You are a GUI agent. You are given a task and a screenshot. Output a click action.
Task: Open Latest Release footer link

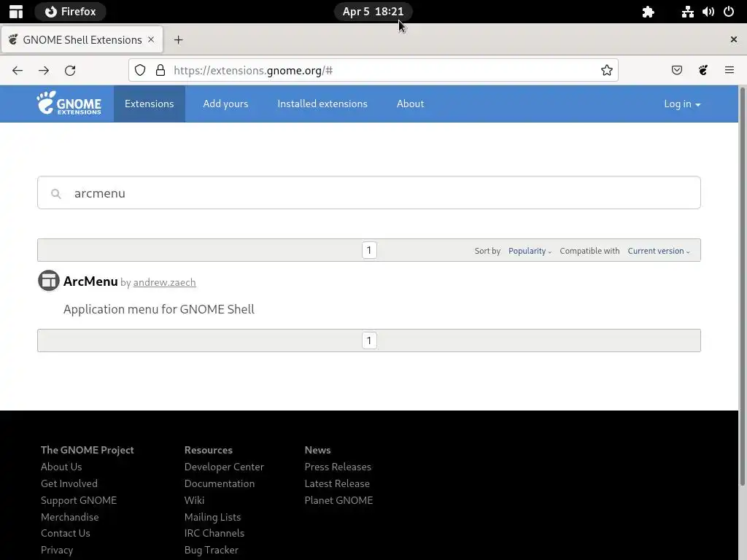tap(337, 483)
